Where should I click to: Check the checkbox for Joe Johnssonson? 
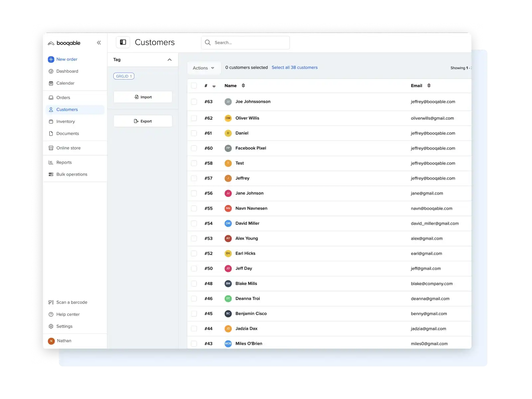(194, 101)
